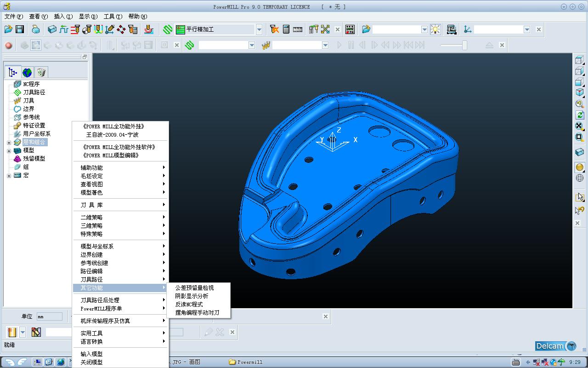The image size is (588, 368).
Task: Open the 辅助功能 submenu
Action: [x=121, y=167]
